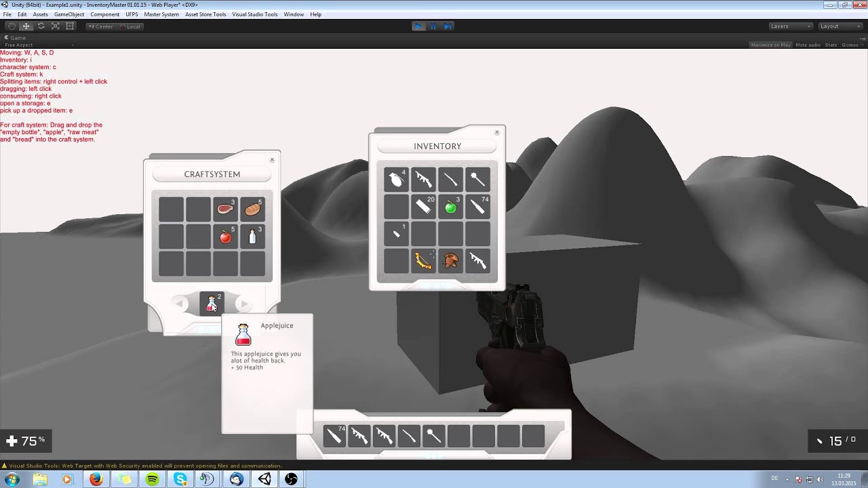This screenshot has height=488, width=868.
Task: Click the bread item in Craftsystem
Action: coord(252,209)
